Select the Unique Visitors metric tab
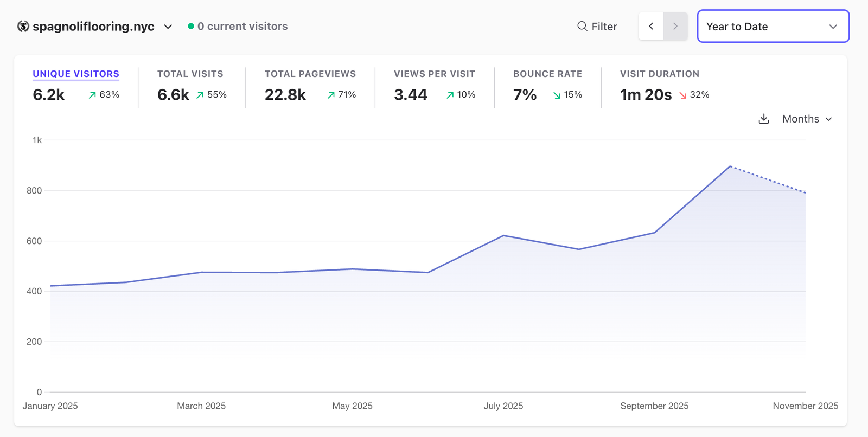Image resolution: width=868 pixels, height=437 pixels. 76,74
